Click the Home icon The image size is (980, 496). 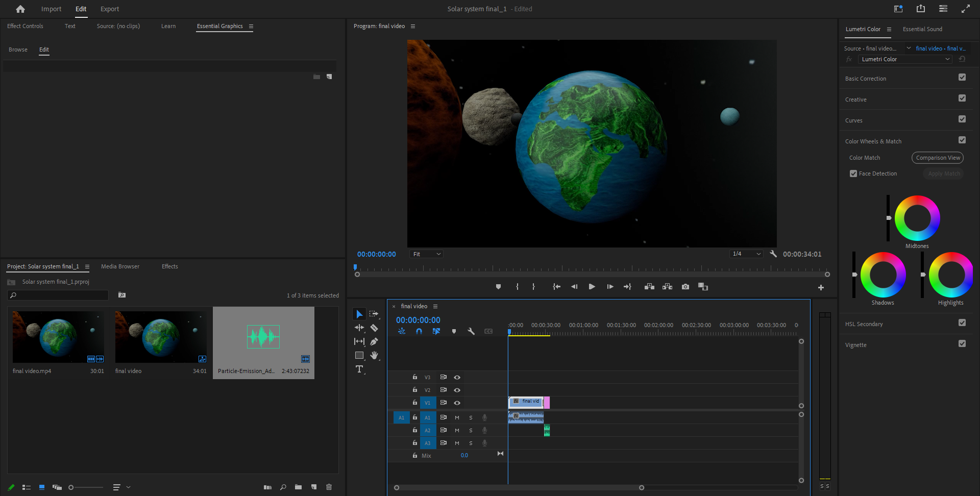(20, 9)
